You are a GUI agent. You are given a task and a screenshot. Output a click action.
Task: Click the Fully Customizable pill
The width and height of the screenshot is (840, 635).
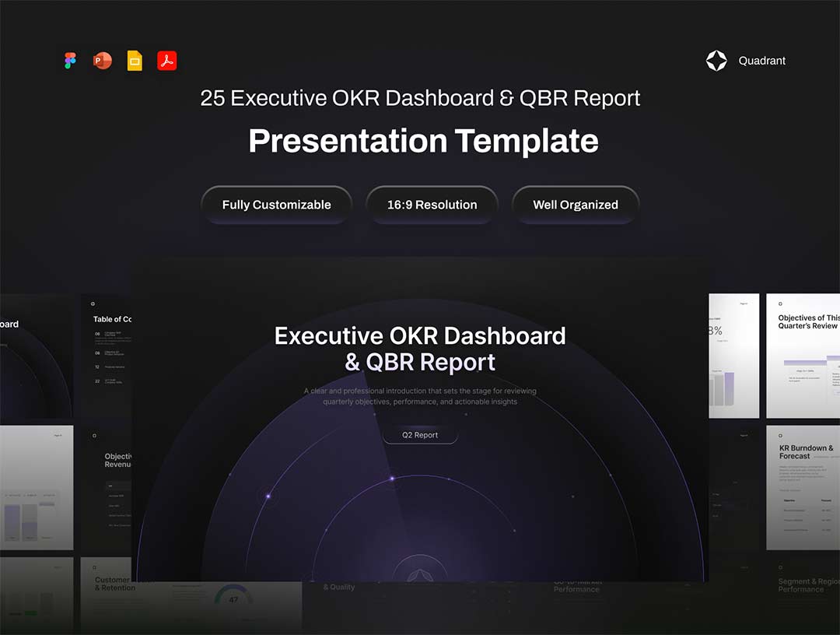pyautogui.click(x=276, y=205)
